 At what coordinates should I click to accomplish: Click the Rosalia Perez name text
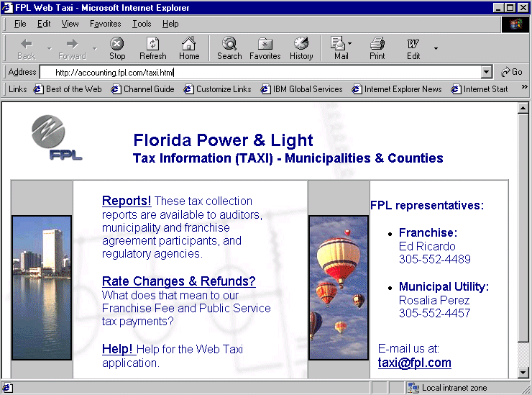[x=434, y=300]
